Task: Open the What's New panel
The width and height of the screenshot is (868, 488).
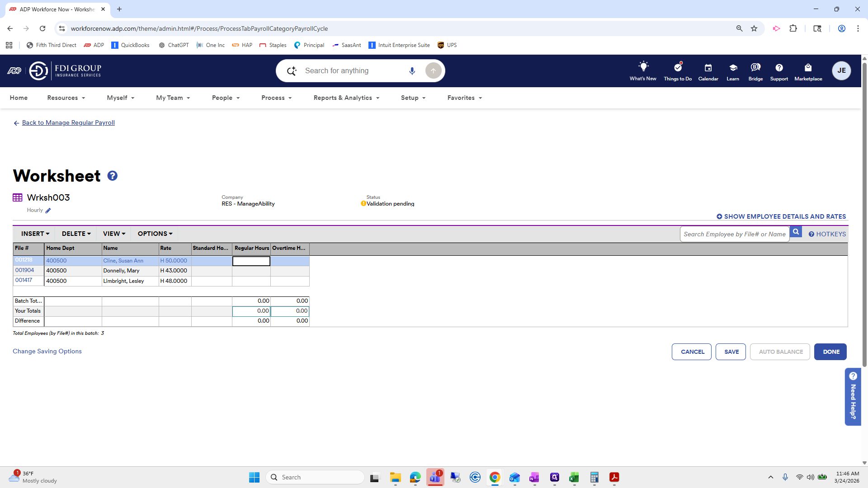Action: [x=643, y=70]
